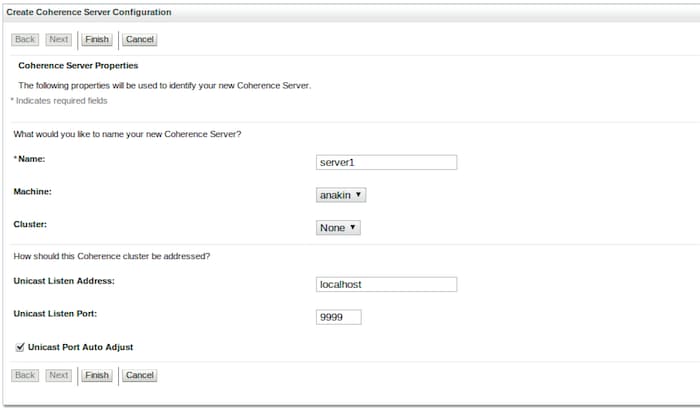This screenshot has height=410, width=700.
Task: Click the Coherence Server Properties heading
Action: [x=79, y=65]
